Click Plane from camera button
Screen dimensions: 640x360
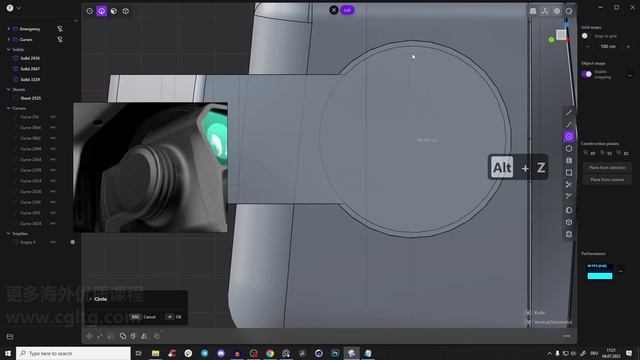click(x=607, y=180)
